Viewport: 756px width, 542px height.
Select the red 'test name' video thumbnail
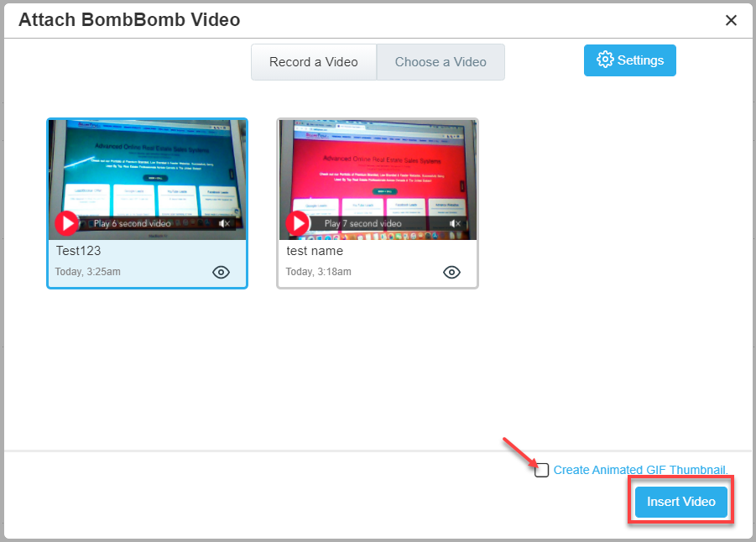378,168
